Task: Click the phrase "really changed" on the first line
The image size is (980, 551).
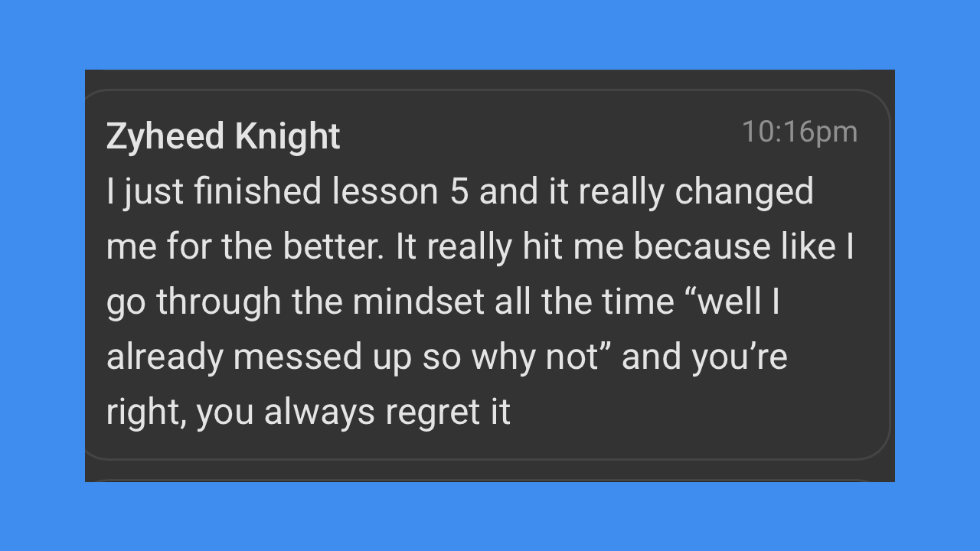Action: [696, 192]
